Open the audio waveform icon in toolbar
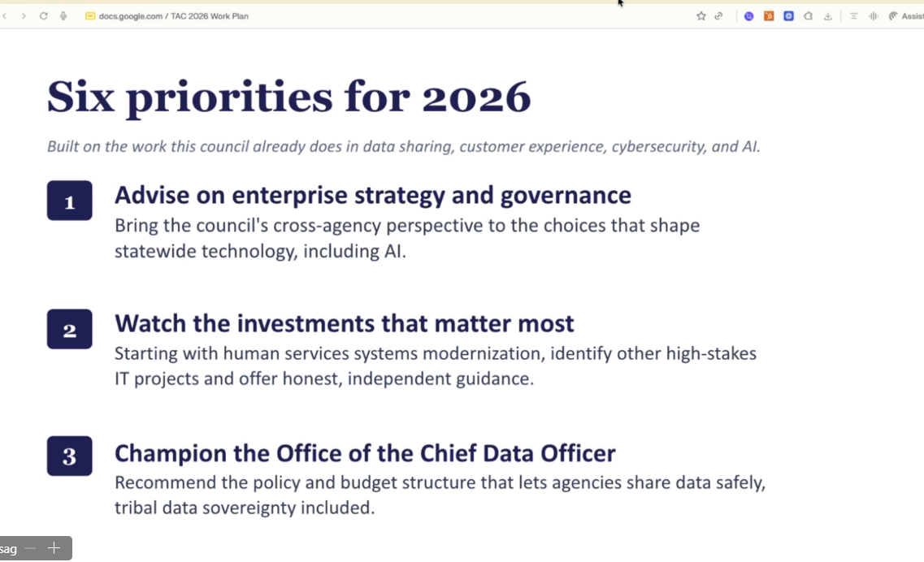924x562 pixels. click(874, 16)
